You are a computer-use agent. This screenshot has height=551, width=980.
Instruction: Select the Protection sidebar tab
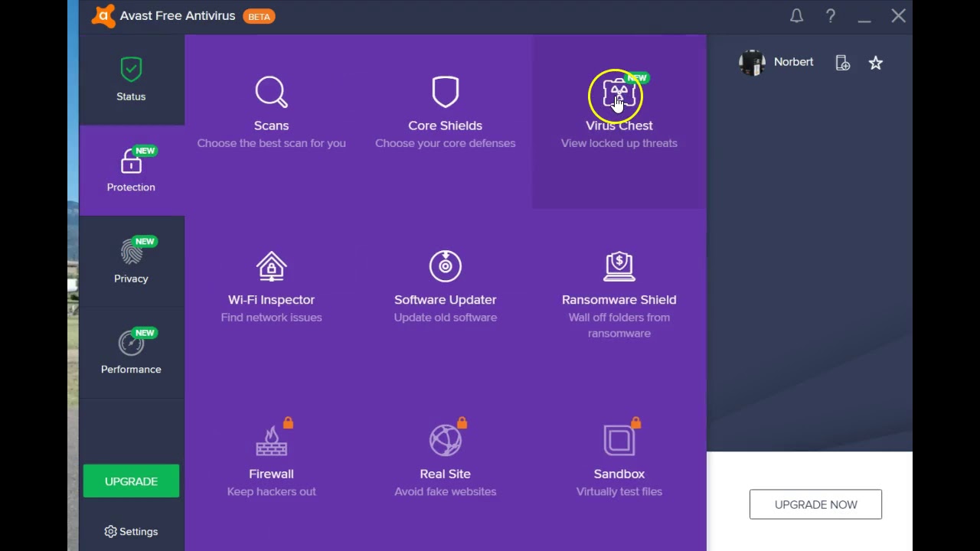point(131,171)
